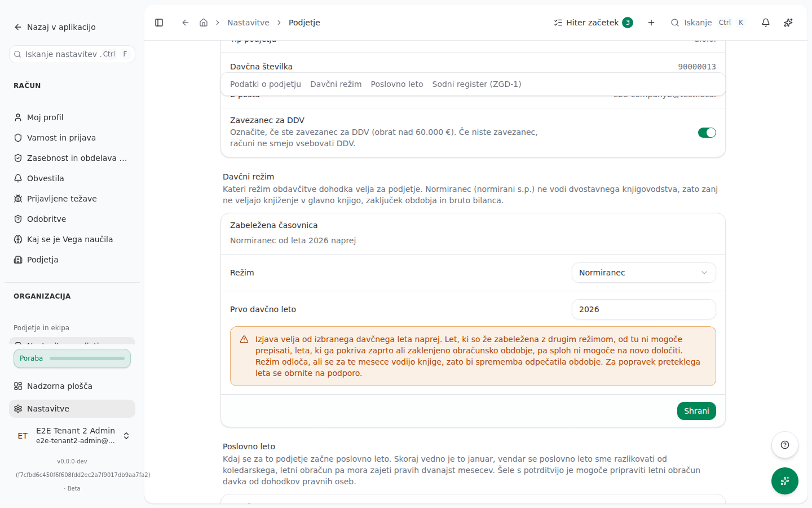Click Nazaj v aplikacijo link
This screenshot has width=812, height=508.
55,27
